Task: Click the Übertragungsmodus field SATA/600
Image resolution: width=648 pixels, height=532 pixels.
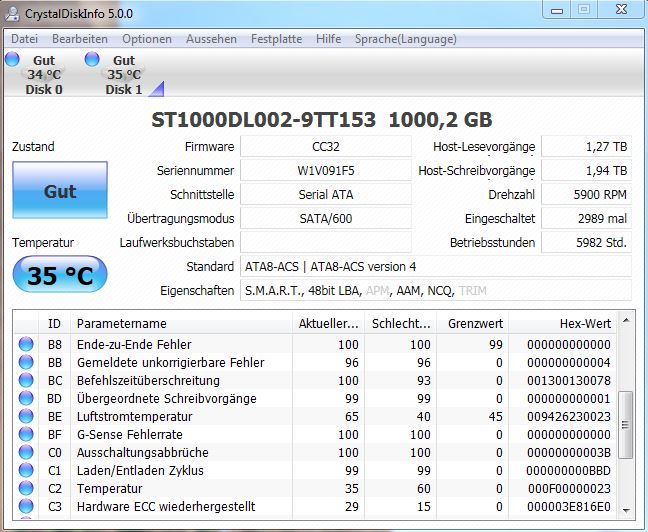Action: pyautogui.click(x=326, y=218)
